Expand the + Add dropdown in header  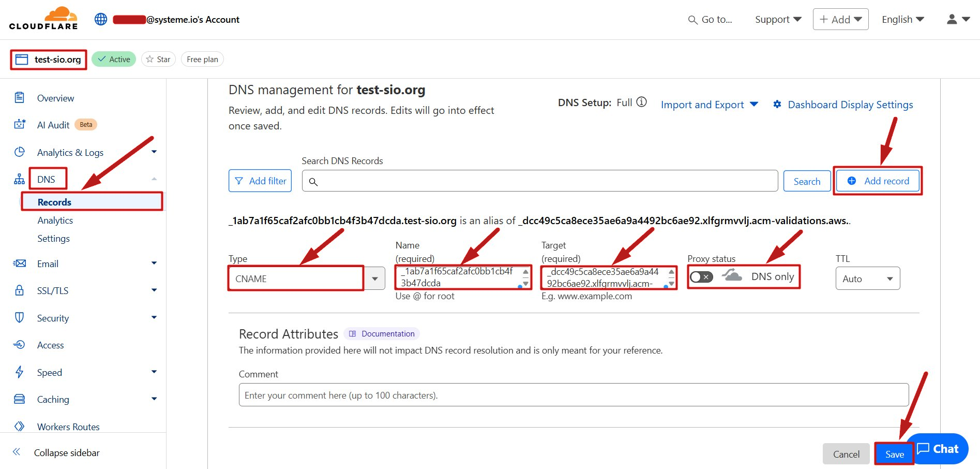841,19
